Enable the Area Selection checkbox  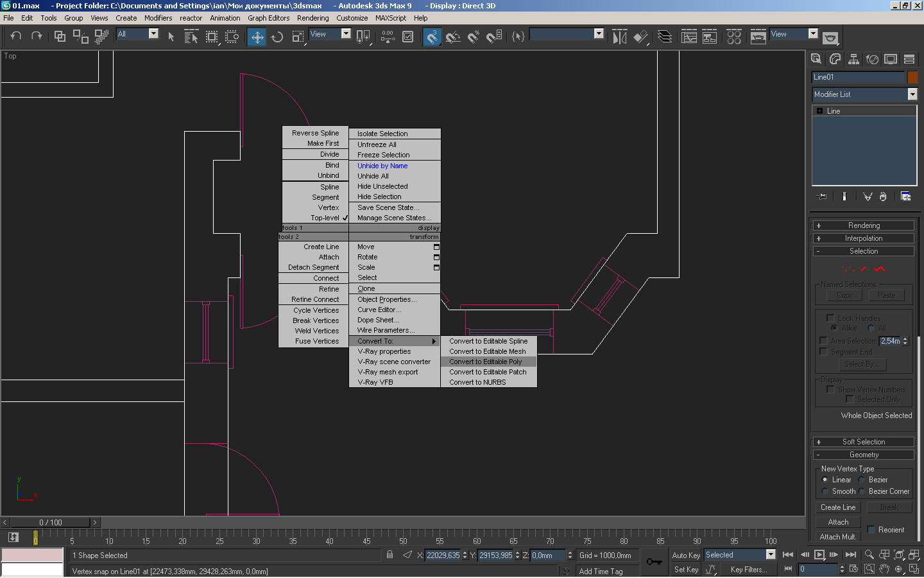pyautogui.click(x=823, y=340)
